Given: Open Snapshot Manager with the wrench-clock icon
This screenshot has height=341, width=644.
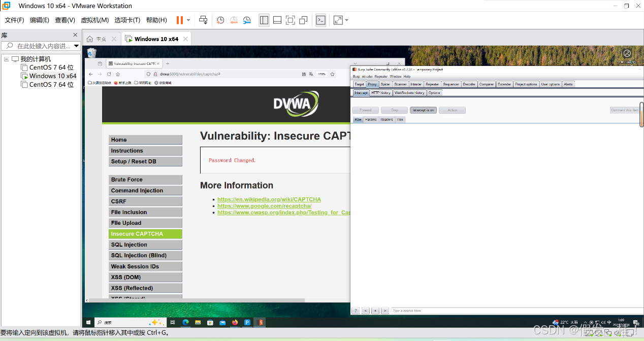Looking at the screenshot, I should click(x=247, y=20).
